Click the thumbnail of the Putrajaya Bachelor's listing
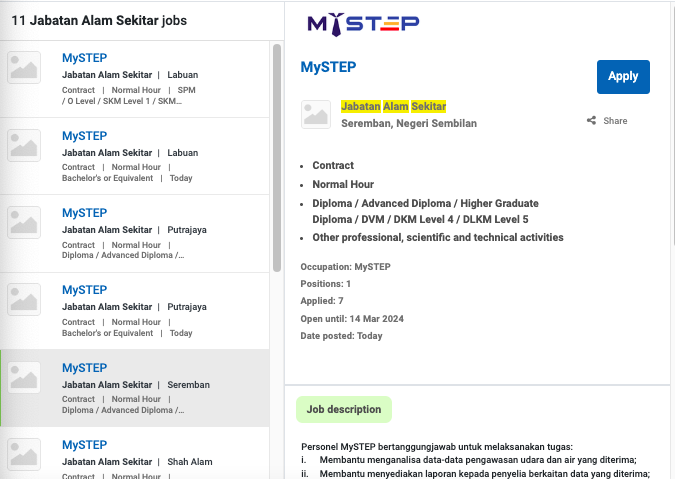675x479 pixels. coord(24,299)
